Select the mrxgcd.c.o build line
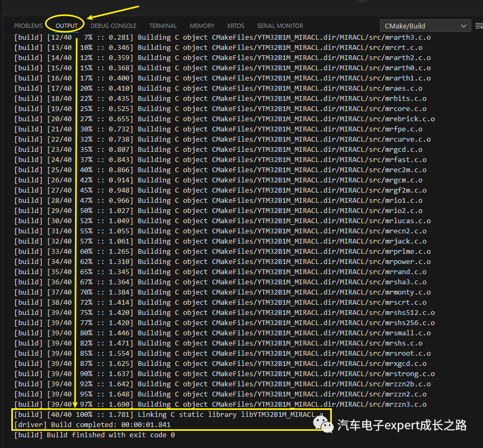 [x=220, y=364]
